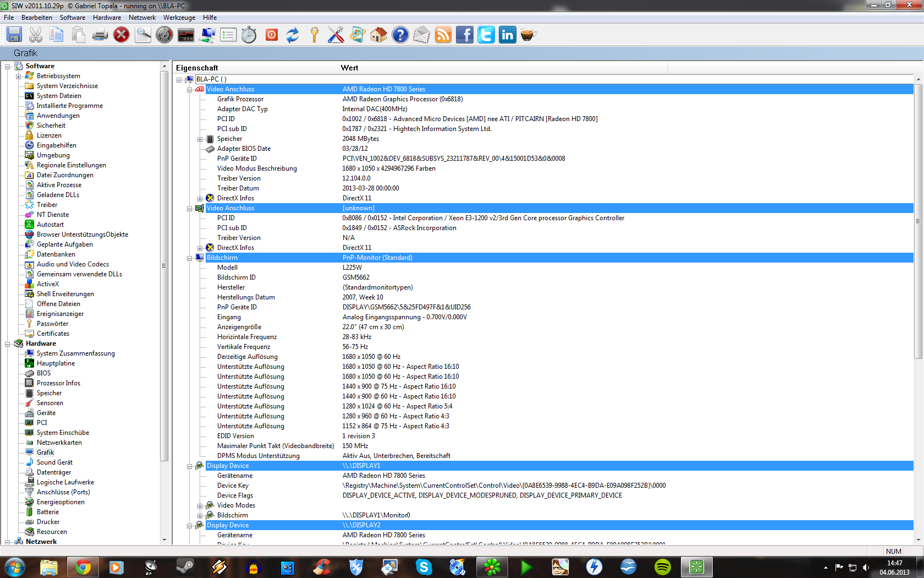Select Installierte Programme in the tree
The height and width of the screenshot is (578, 924).
(x=69, y=106)
